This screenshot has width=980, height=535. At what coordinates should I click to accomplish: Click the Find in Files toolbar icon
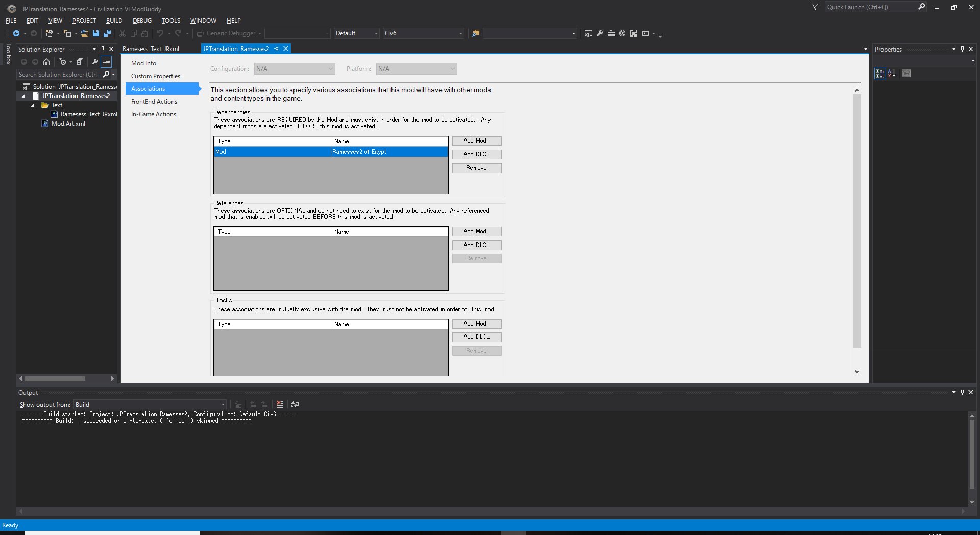(x=476, y=33)
